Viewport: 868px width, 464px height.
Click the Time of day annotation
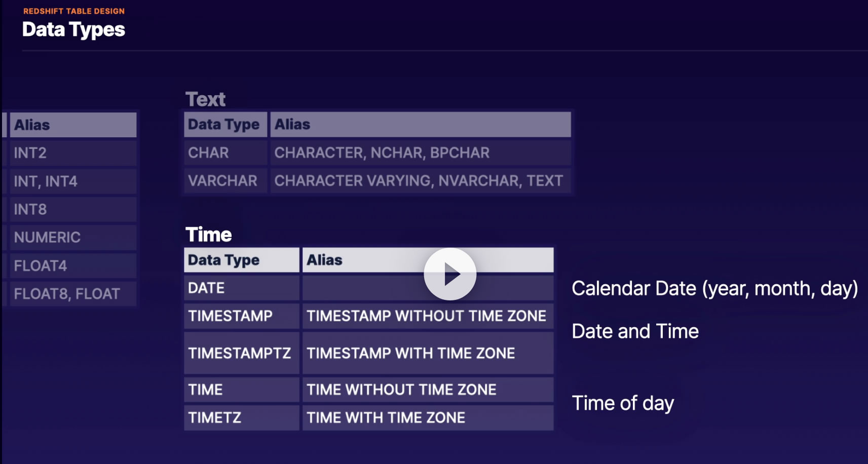click(623, 403)
